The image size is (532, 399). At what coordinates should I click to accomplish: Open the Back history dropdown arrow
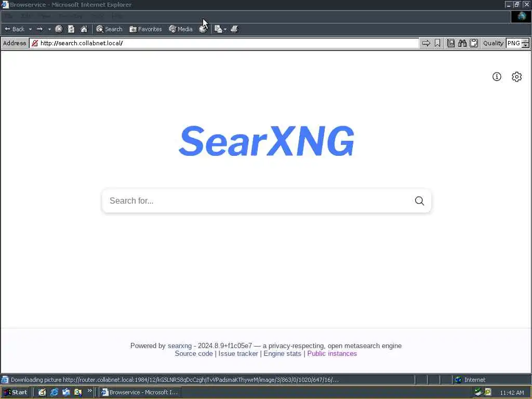tap(30, 29)
